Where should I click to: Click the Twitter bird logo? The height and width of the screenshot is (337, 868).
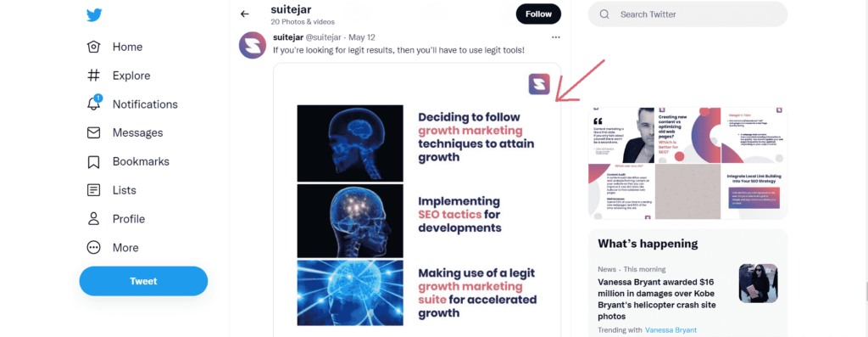94,15
